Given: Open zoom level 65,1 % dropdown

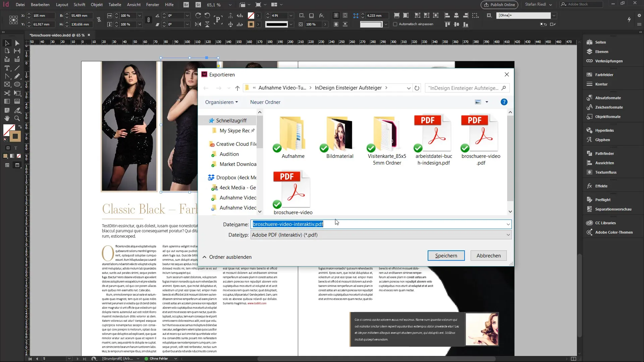Looking at the screenshot, I should pos(230,5).
